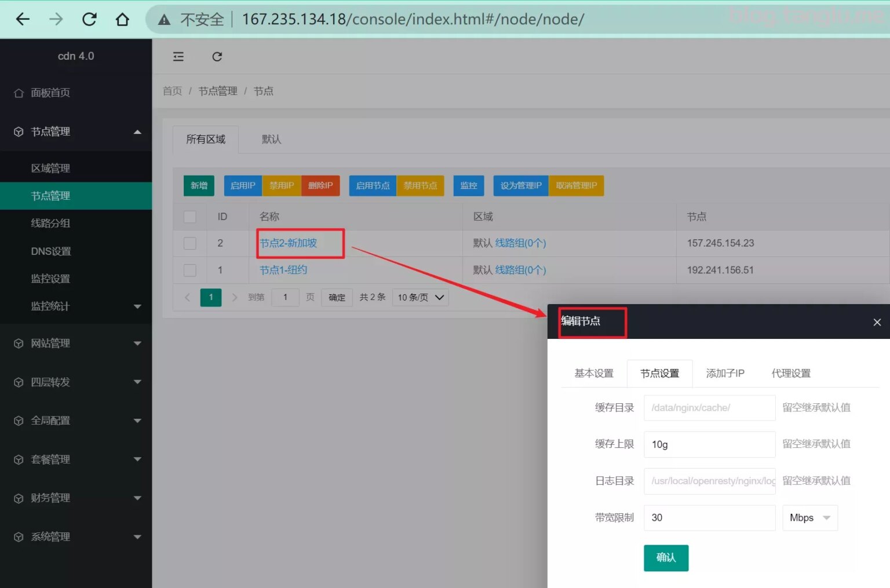Open node 节点1-纽约 link

click(282, 270)
